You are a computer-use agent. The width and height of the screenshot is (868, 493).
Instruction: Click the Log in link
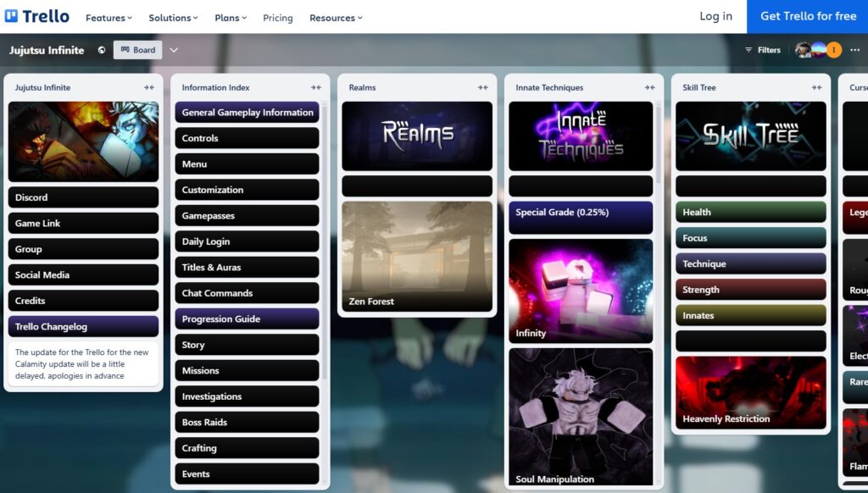click(715, 16)
